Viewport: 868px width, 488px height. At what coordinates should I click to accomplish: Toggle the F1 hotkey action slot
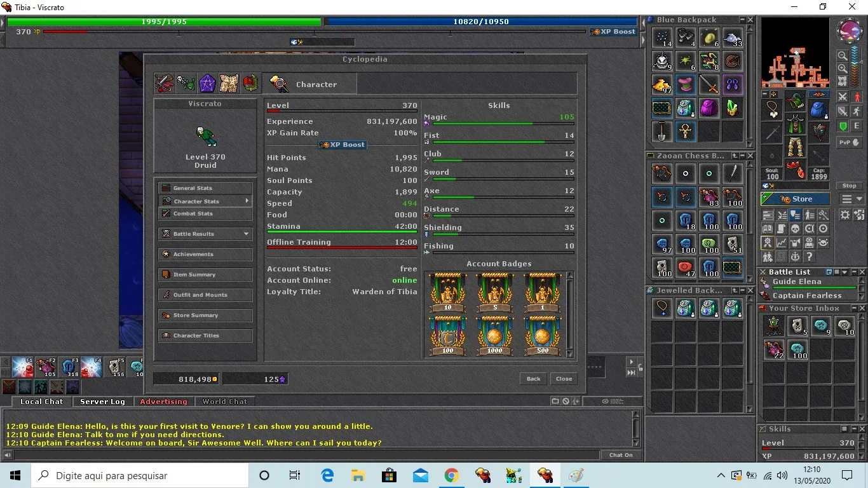(23, 367)
